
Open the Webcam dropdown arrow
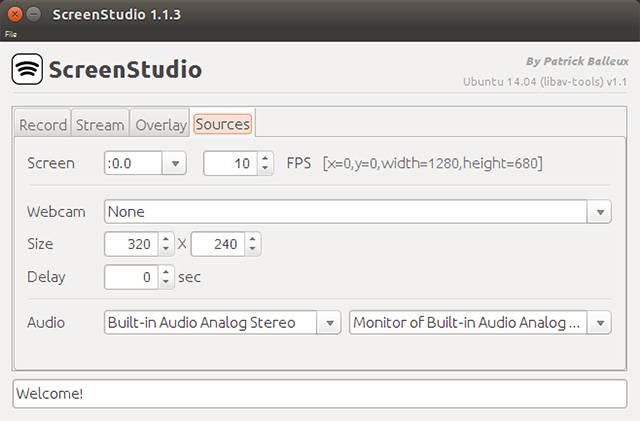click(x=600, y=212)
